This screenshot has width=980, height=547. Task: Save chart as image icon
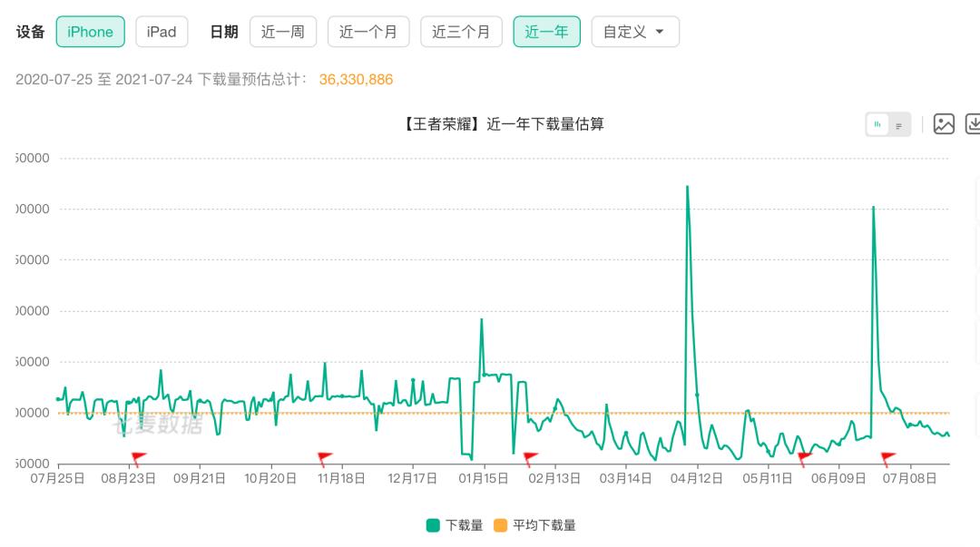click(944, 123)
